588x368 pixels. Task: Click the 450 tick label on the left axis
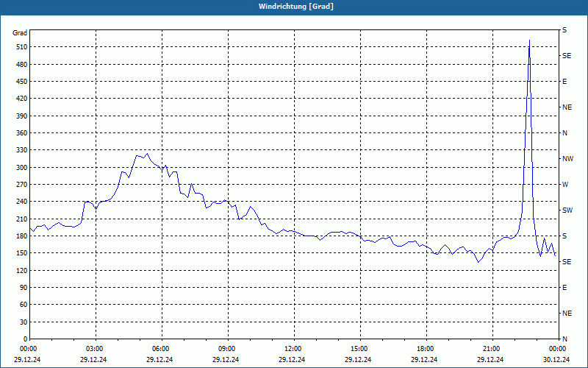[x=22, y=82]
